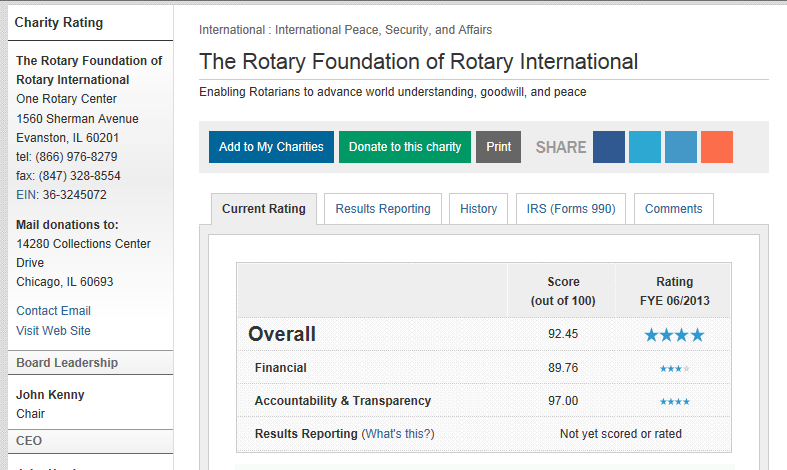
Task: Click the medium blue share square
Action: pyautogui.click(x=681, y=147)
